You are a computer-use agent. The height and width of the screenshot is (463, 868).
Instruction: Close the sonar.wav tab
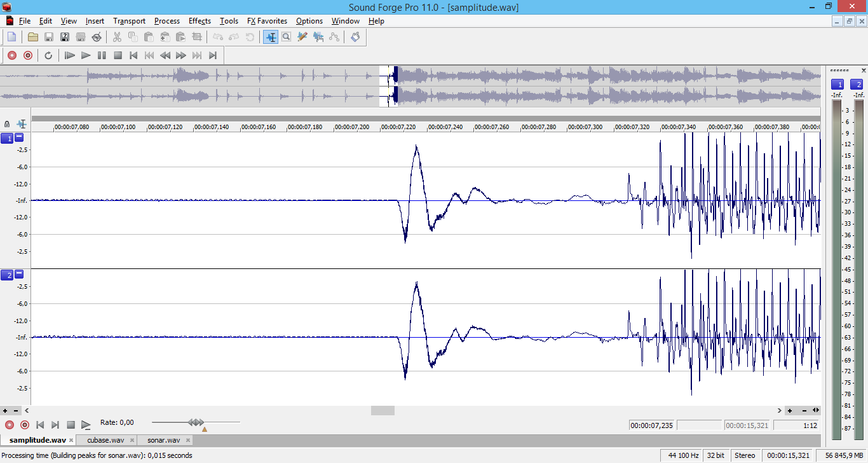[x=187, y=440]
